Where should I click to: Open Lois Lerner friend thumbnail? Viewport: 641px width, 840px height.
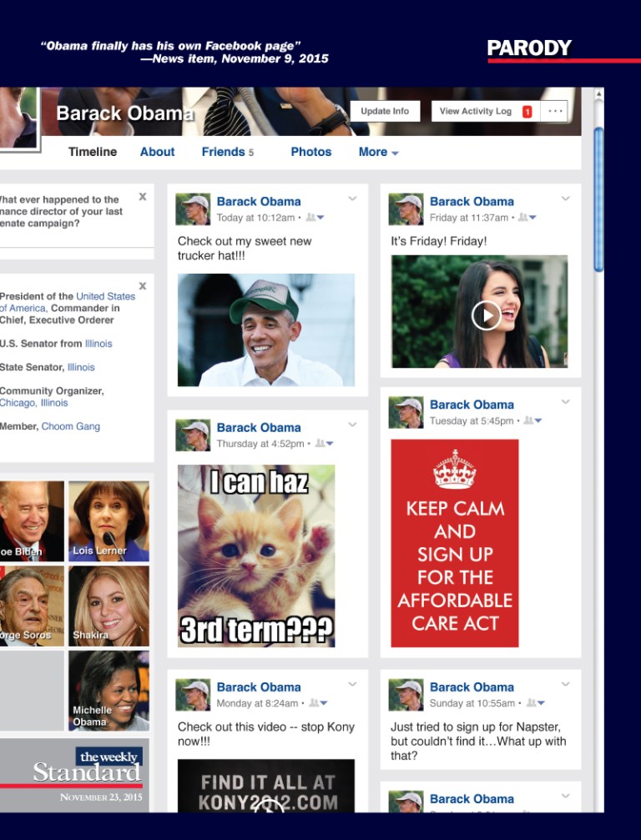coord(109,521)
